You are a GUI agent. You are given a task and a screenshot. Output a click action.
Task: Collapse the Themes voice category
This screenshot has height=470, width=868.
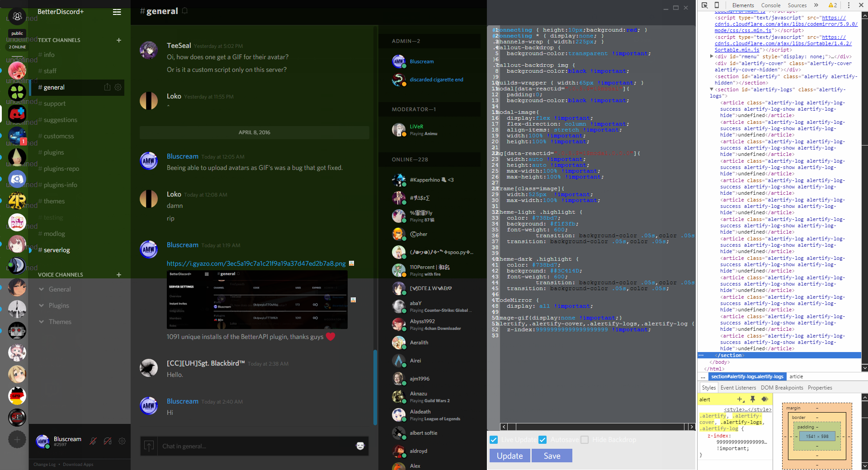click(41, 322)
